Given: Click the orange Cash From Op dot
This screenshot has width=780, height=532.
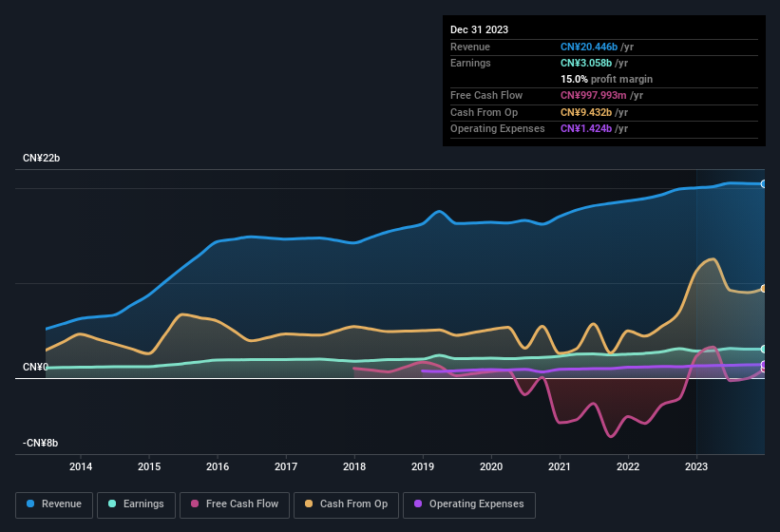Looking at the screenshot, I should click(x=310, y=504).
